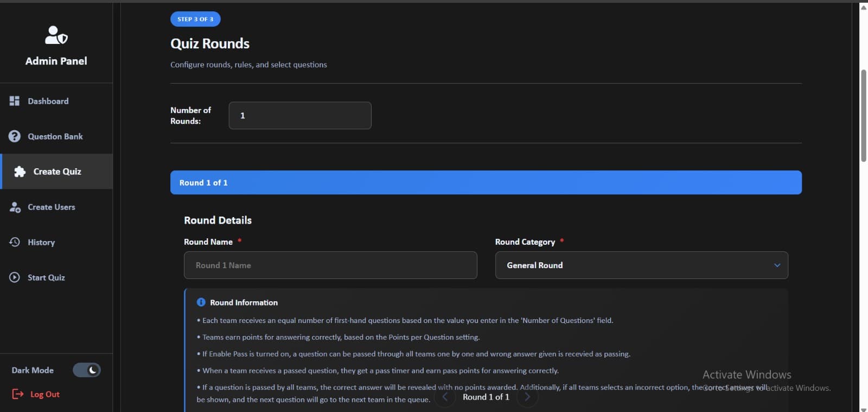Click the Round Information info icon
Screen dimensions: 868x412
click(x=201, y=302)
